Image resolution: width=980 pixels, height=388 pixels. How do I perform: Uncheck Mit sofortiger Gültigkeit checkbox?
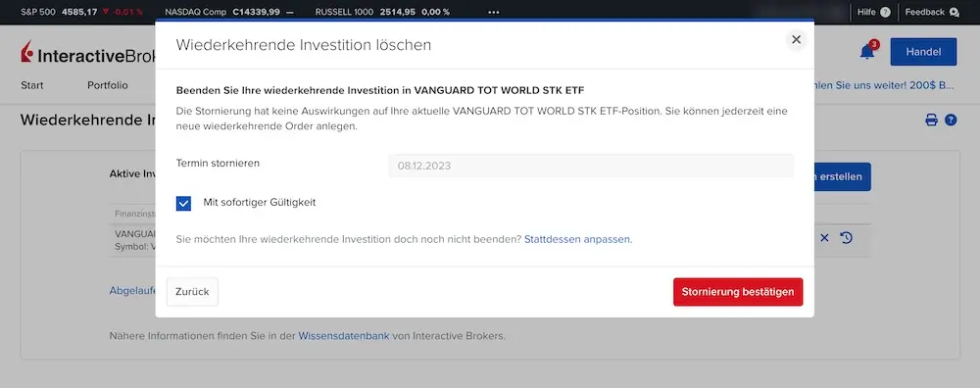point(183,203)
